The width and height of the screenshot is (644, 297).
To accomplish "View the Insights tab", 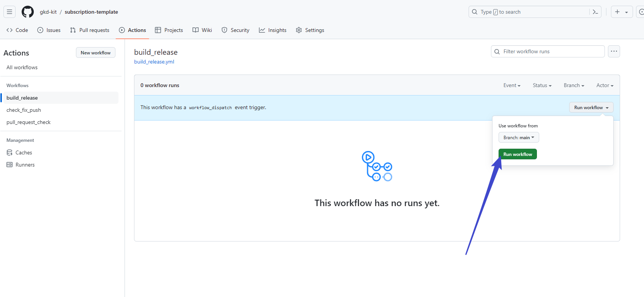I will click(x=273, y=30).
